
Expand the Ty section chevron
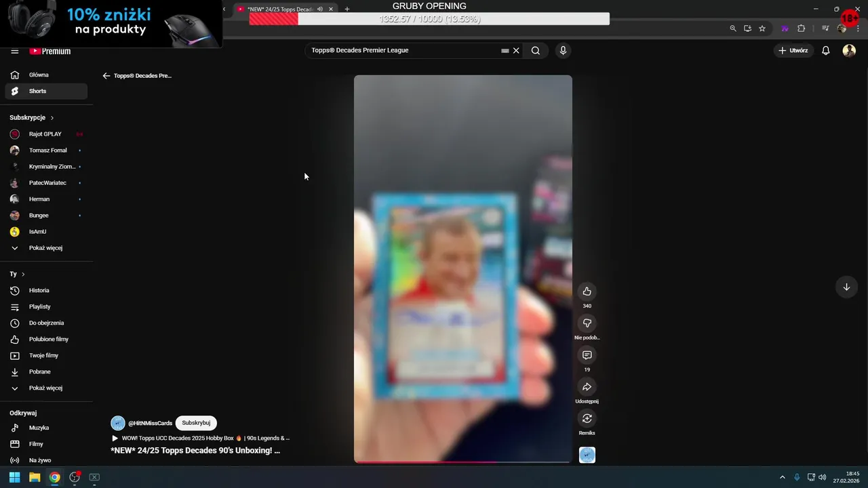[23, 274]
